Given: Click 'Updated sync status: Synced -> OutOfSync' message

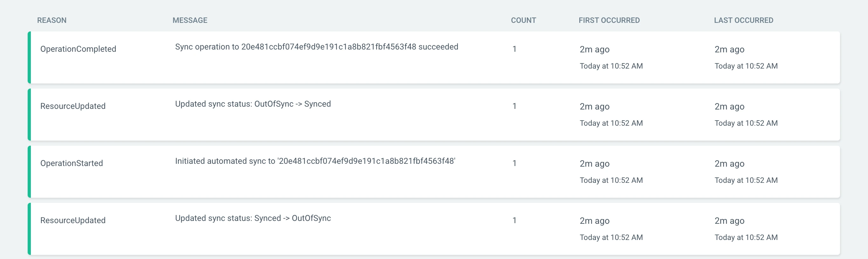Looking at the screenshot, I should (253, 218).
